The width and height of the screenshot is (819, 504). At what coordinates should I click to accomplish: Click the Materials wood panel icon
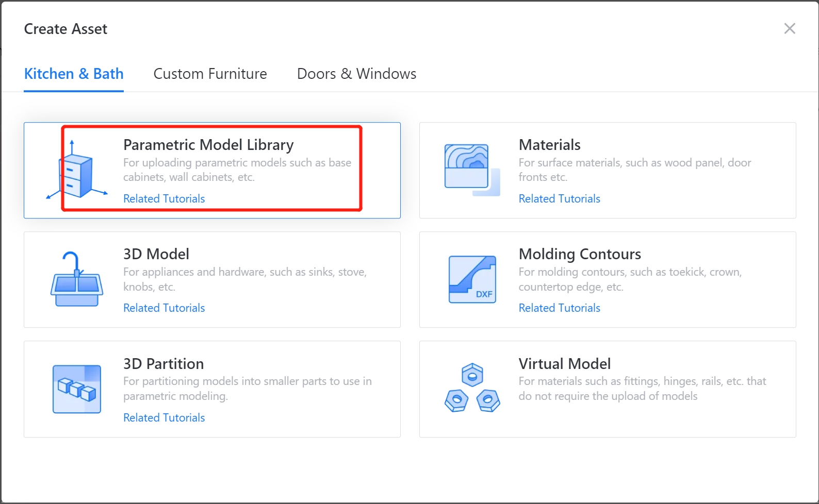[x=472, y=170]
